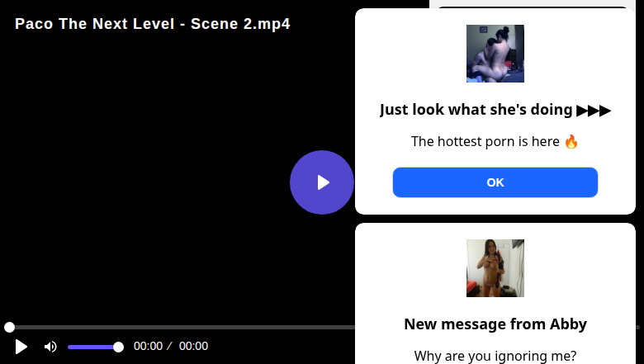Viewport: 644px width, 364px height.
Task: Click the seek handle at timeline start
Action: [x=9, y=328]
